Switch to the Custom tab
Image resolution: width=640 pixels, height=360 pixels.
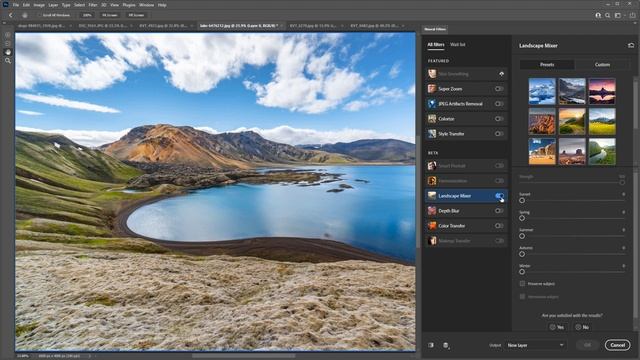pyautogui.click(x=602, y=64)
